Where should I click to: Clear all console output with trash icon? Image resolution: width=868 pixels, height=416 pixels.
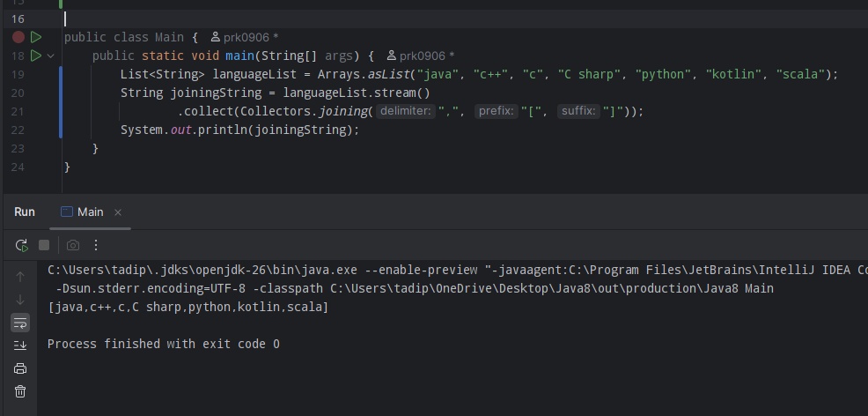point(20,391)
